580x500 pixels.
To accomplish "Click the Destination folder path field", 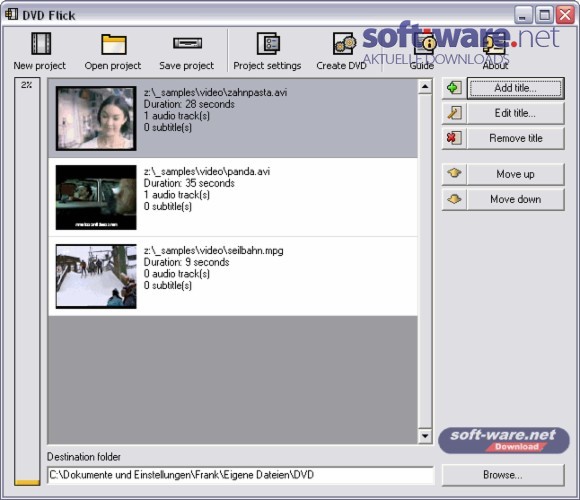I will coord(240,475).
